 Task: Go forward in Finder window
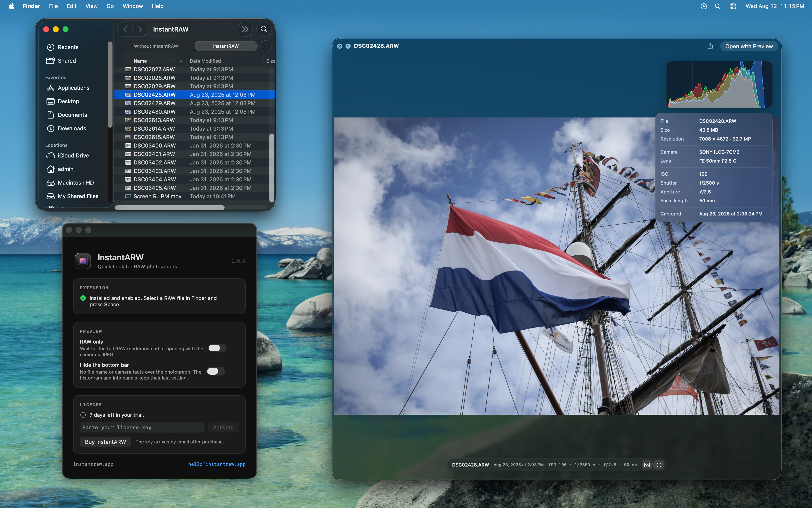coord(140,29)
